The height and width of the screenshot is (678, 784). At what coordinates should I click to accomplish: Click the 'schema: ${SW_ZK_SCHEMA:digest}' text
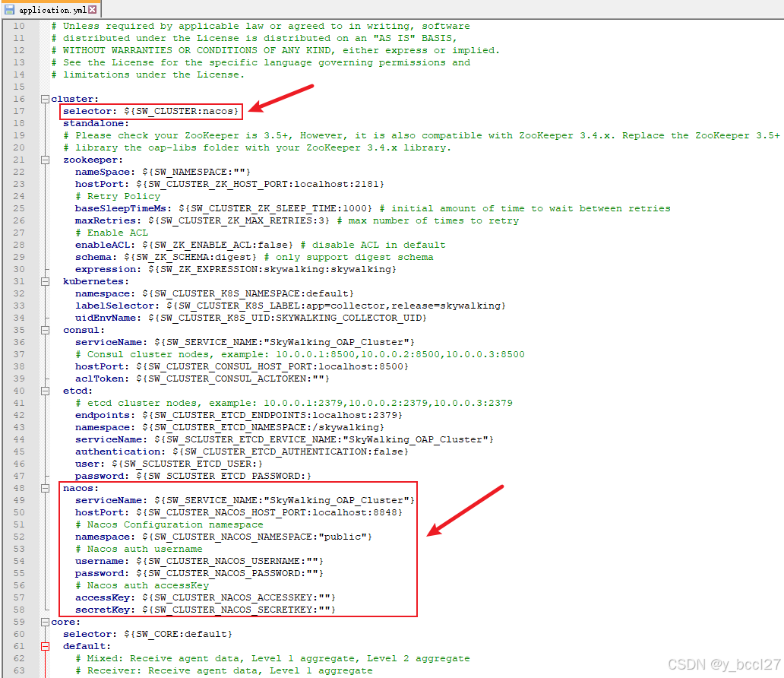pos(166,257)
